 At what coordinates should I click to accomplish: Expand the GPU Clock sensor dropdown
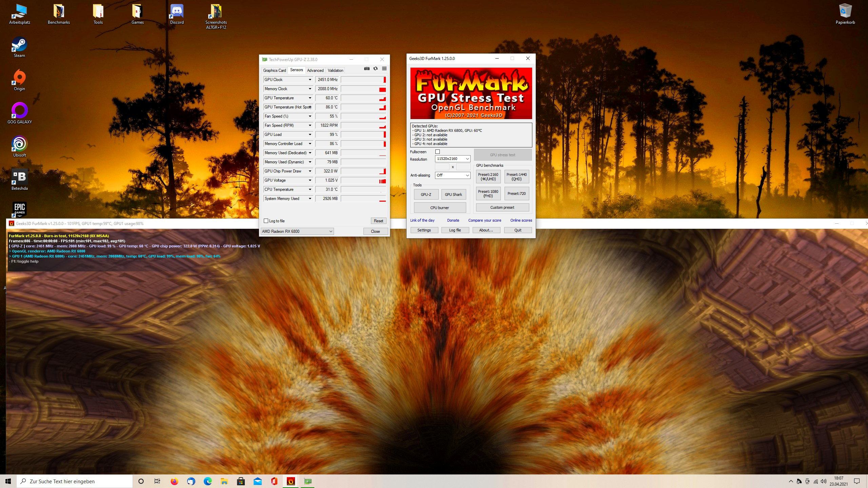310,80
